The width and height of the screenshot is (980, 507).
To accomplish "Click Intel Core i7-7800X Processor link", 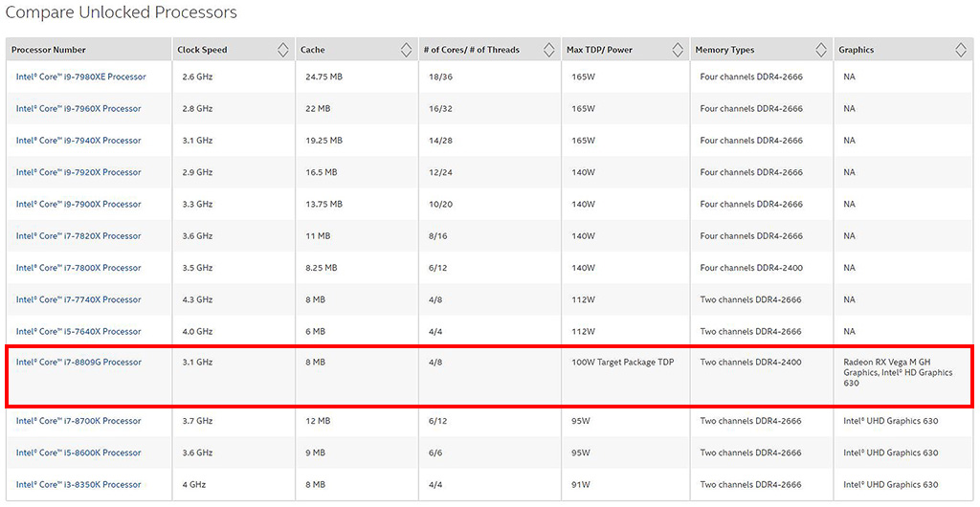I will 78,268.
